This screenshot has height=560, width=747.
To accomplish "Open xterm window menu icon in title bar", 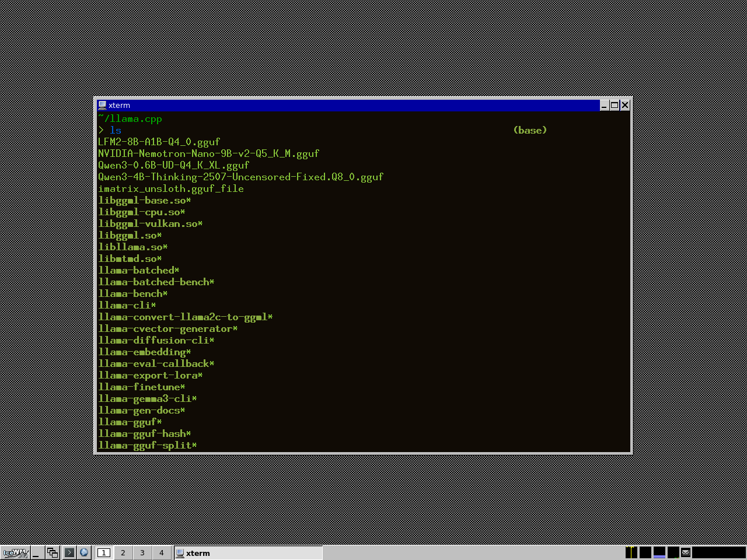I will point(103,105).
